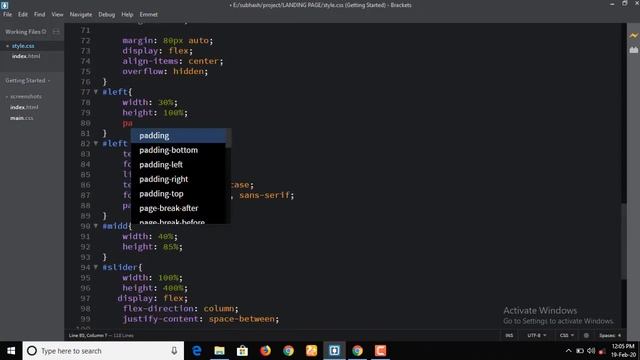Open the CSS language mode dropdown
The width and height of the screenshot is (640, 360).
567,336
